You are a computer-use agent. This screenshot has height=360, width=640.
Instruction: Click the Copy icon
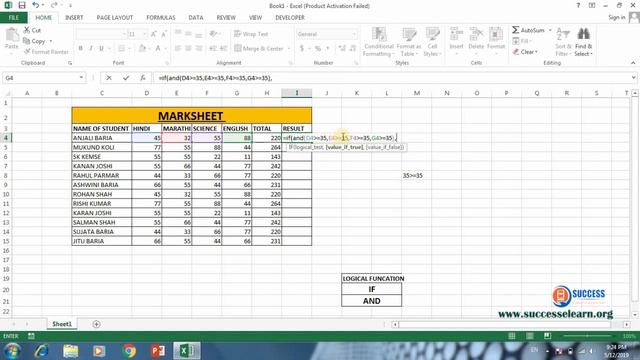(27, 41)
